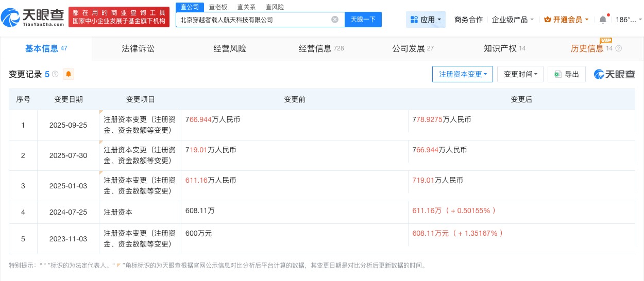Expand the 注册资本变更 filter dropdown
This screenshot has width=644, height=281.
[462, 74]
